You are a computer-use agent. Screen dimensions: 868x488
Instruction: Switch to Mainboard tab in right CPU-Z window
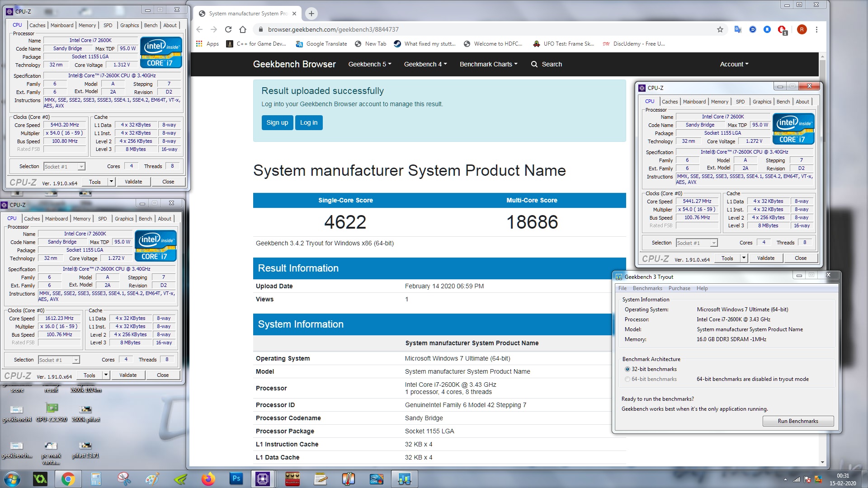694,102
